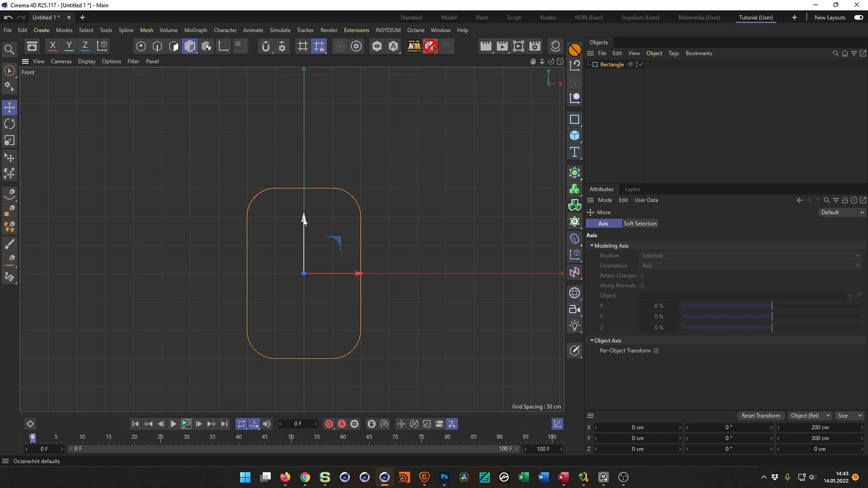The width and height of the screenshot is (868, 488).
Task: Click the Text spline icon
Action: pyautogui.click(x=575, y=152)
